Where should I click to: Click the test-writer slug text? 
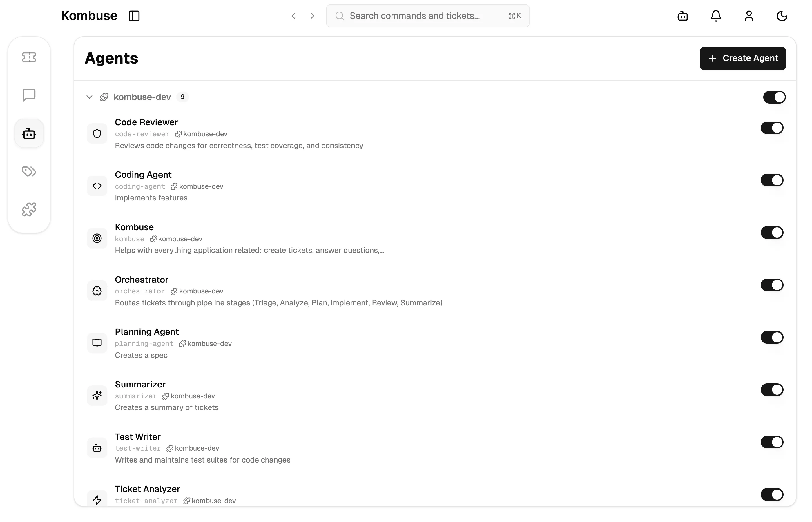[x=138, y=448]
